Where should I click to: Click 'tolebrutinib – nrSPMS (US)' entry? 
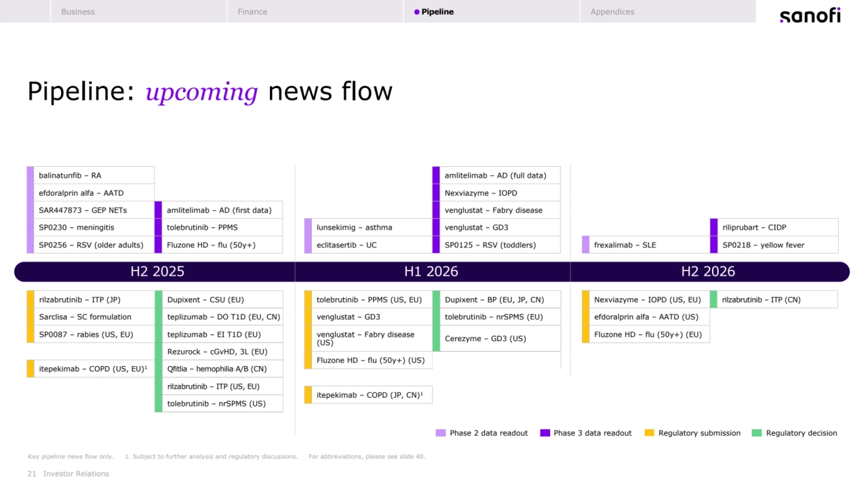(x=218, y=403)
